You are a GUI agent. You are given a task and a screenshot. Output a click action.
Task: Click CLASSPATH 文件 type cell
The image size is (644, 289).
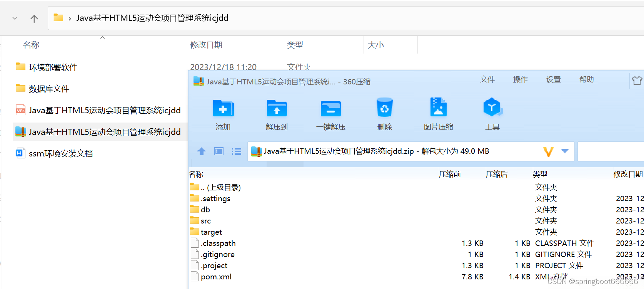(564, 243)
